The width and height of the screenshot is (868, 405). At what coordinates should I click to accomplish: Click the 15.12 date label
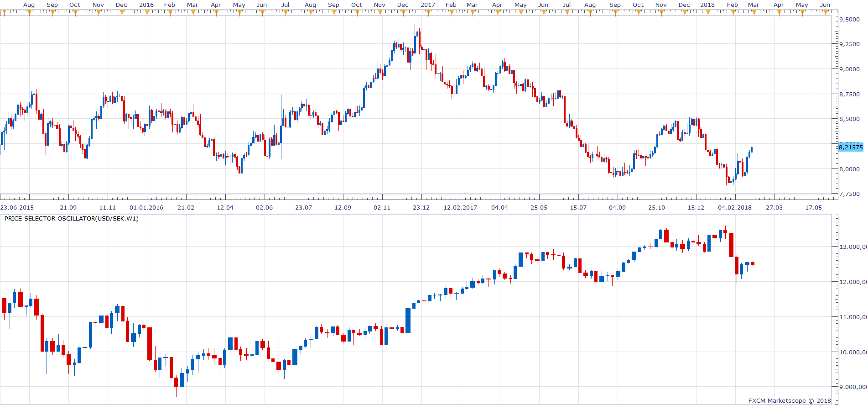(x=696, y=208)
